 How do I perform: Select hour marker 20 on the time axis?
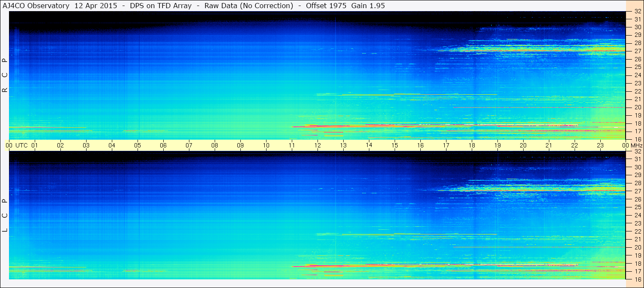523,145
